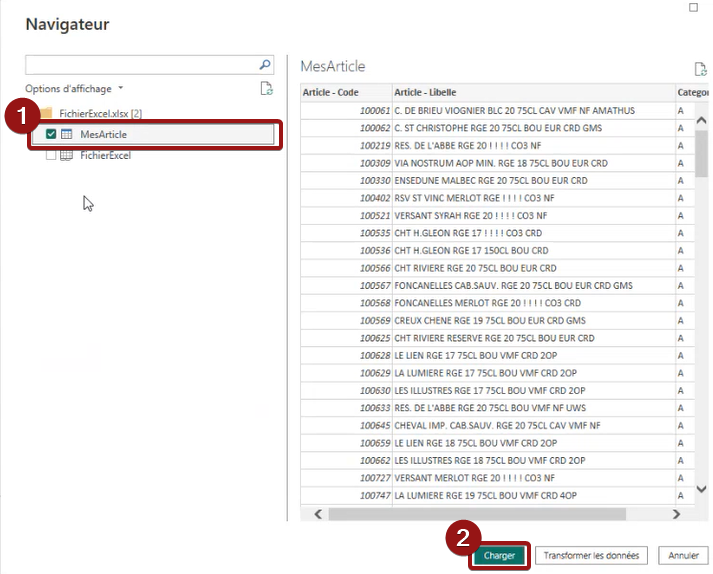Click inside the navigator search field
The width and height of the screenshot is (713, 574).
[140, 65]
